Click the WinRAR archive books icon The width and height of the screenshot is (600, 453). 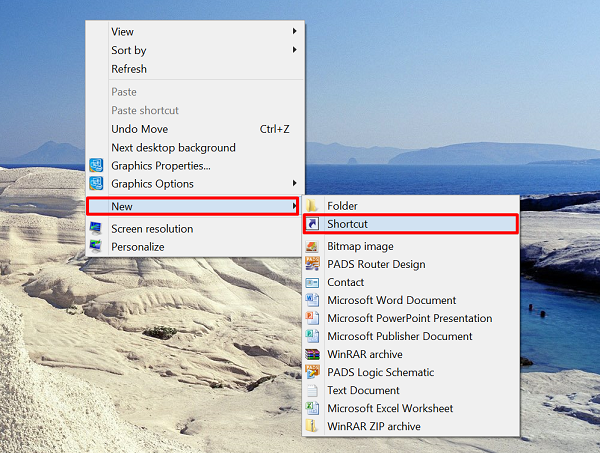click(312, 354)
